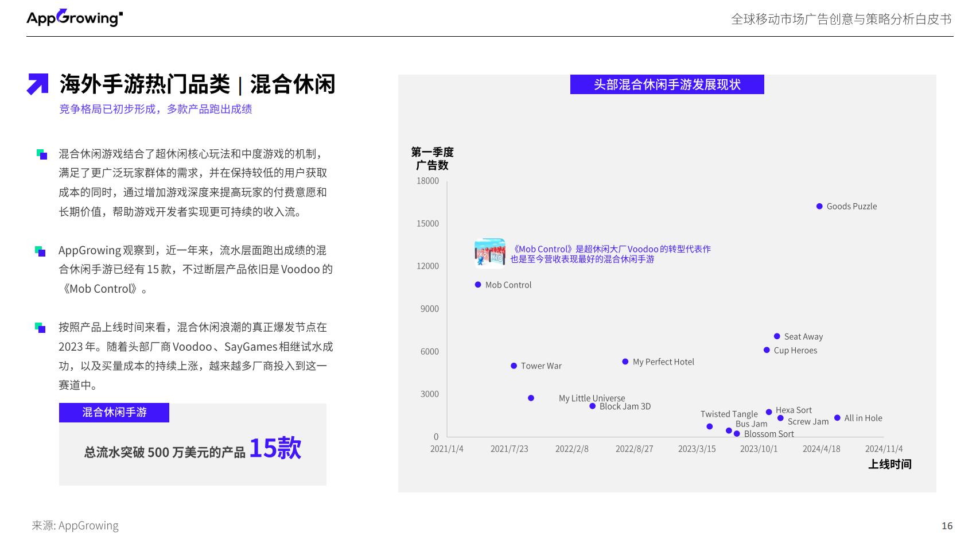The width and height of the screenshot is (980, 551).
Task: Click the 来源: AppGrowing footer text
Action: tap(75, 525)
